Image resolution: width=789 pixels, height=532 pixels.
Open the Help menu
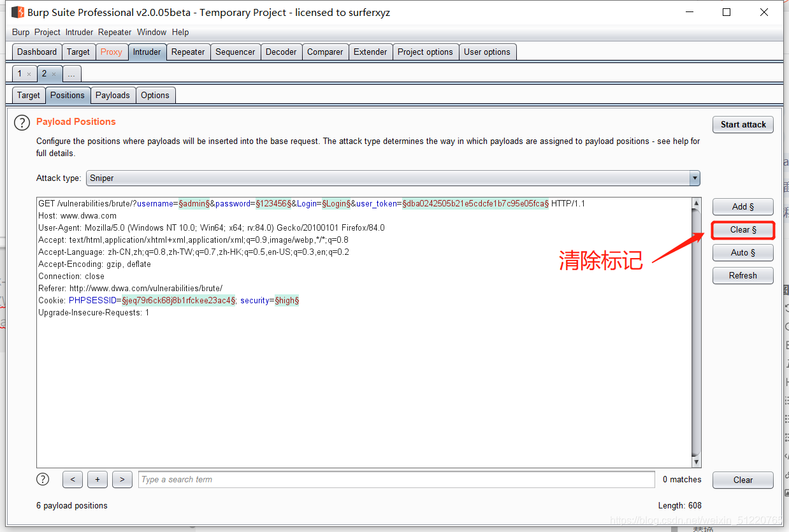coord(180,32)
